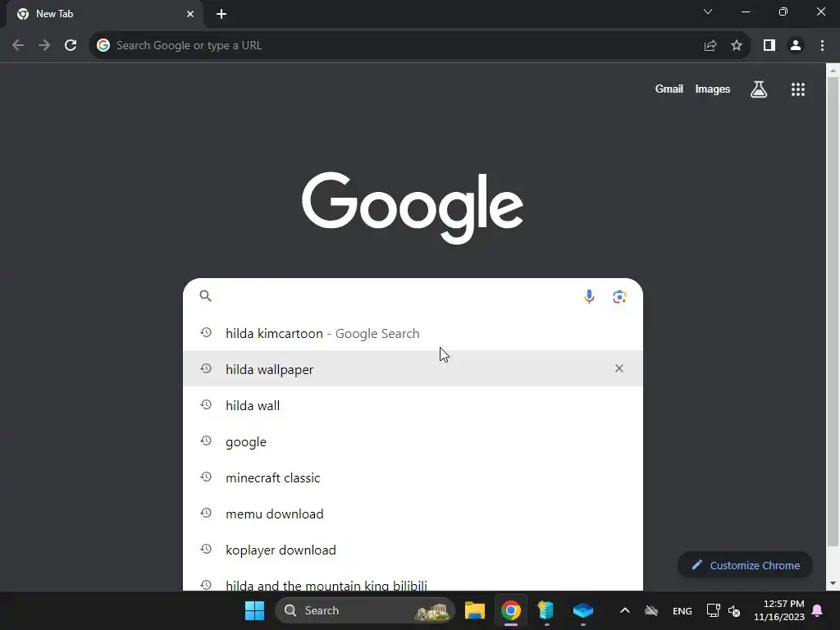Click the muted volume tray icon
Screen dimensions: 840x630
[x=734, y=611]
